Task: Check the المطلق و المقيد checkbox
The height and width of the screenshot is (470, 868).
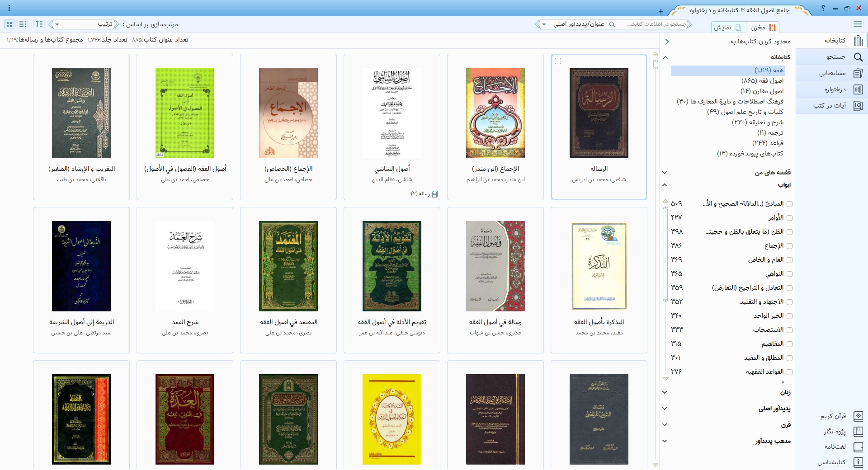Action: 789,358
